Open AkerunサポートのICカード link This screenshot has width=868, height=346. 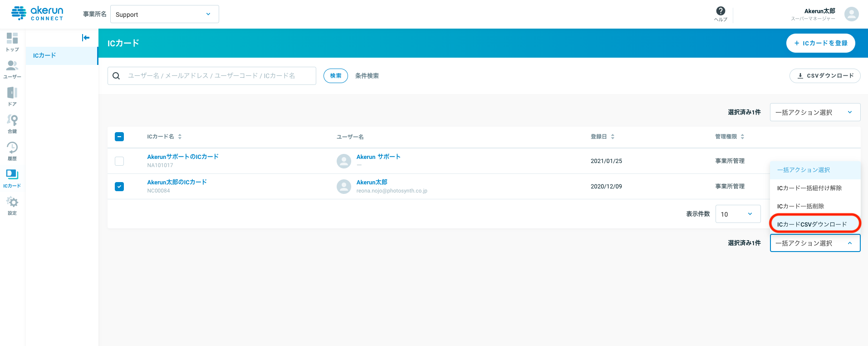(x=183, y=157)
